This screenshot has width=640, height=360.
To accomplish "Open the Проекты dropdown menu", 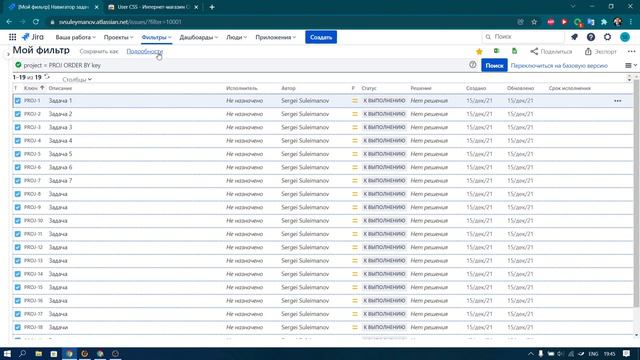I will coord(118,37).
